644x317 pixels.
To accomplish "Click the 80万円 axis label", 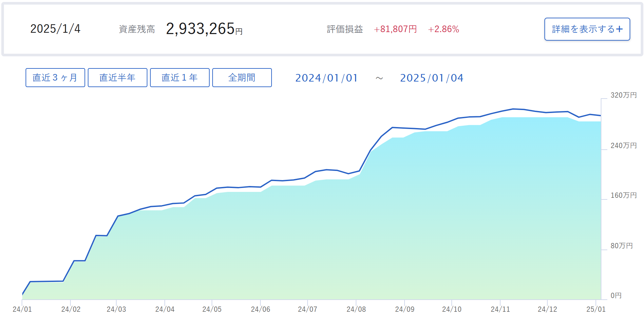I will (622, 246).
